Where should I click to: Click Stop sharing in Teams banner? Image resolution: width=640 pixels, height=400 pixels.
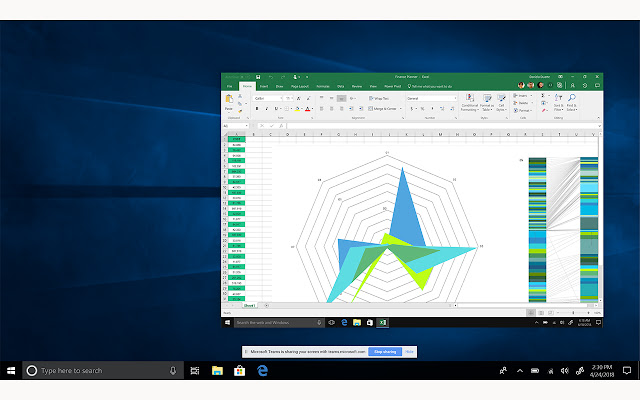click(x=385, y=351)
